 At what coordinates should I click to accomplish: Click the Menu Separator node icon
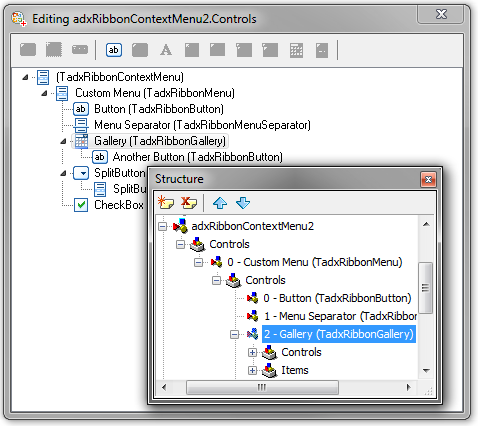click(x=81, y=125)
